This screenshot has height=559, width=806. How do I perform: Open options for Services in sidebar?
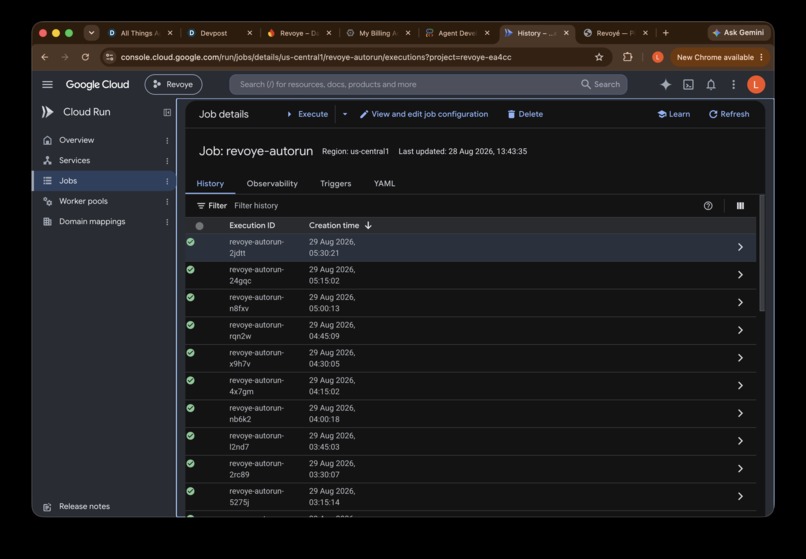pos(167,161)
